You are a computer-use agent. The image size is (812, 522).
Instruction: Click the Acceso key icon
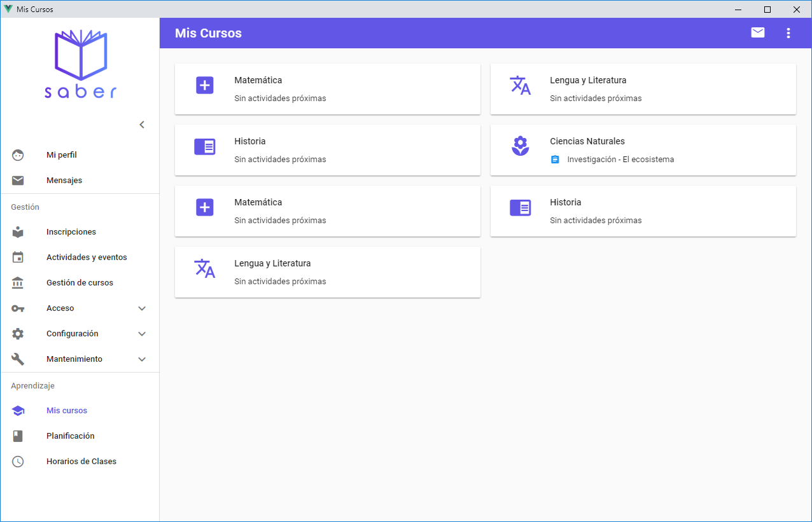point(18,308)
